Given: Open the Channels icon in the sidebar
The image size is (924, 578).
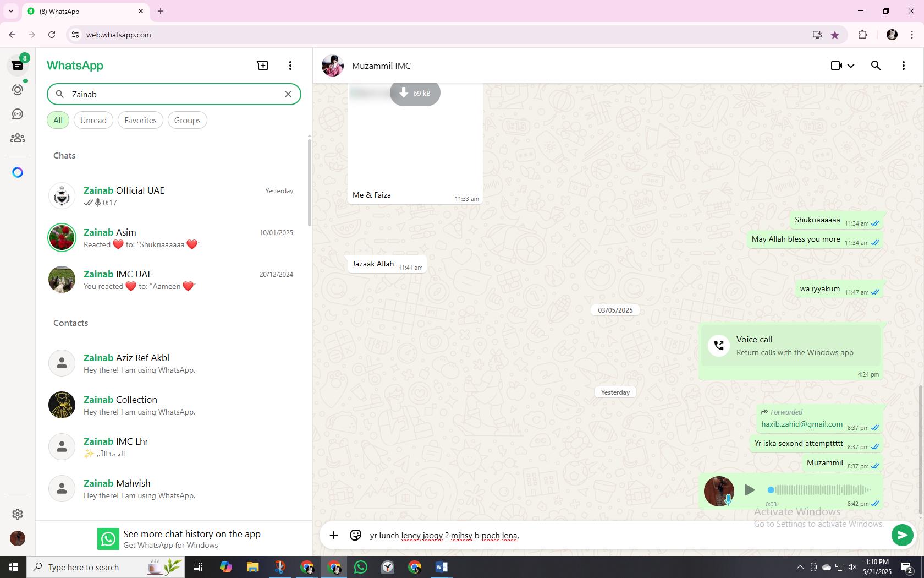Looking at the screenshot, I should tap(18, 114).
